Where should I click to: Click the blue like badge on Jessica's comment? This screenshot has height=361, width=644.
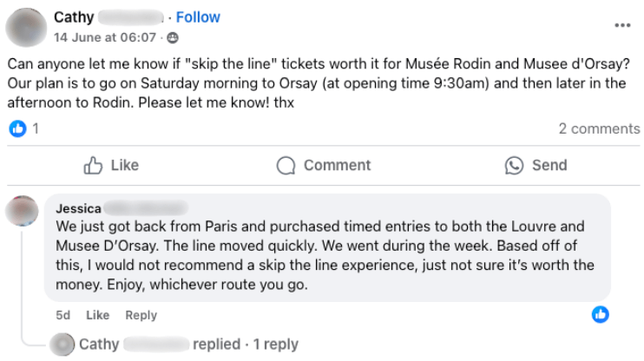pyautogui.click(x=600, y=315)
